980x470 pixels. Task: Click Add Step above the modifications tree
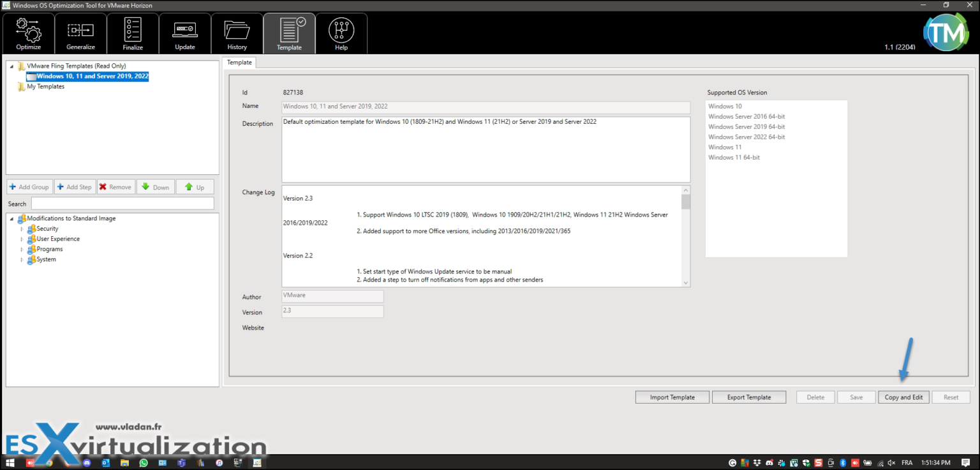pos(74,186)
